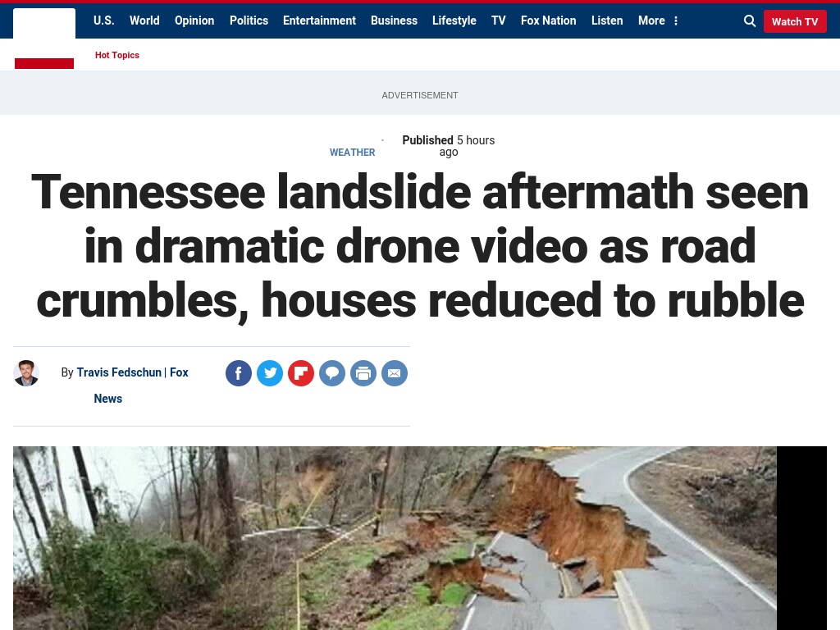840x630 pixels.
Task: Expand More menu with dots
Action: coord(658,21)
